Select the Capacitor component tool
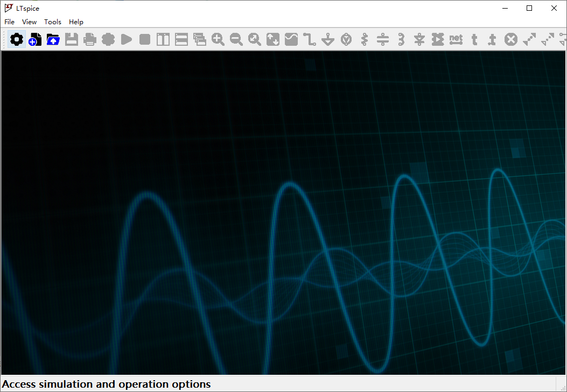 point(383,39)
